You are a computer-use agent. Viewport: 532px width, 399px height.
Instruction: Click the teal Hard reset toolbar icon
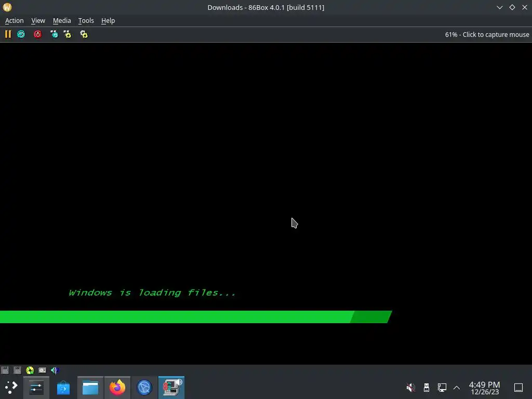21,34
